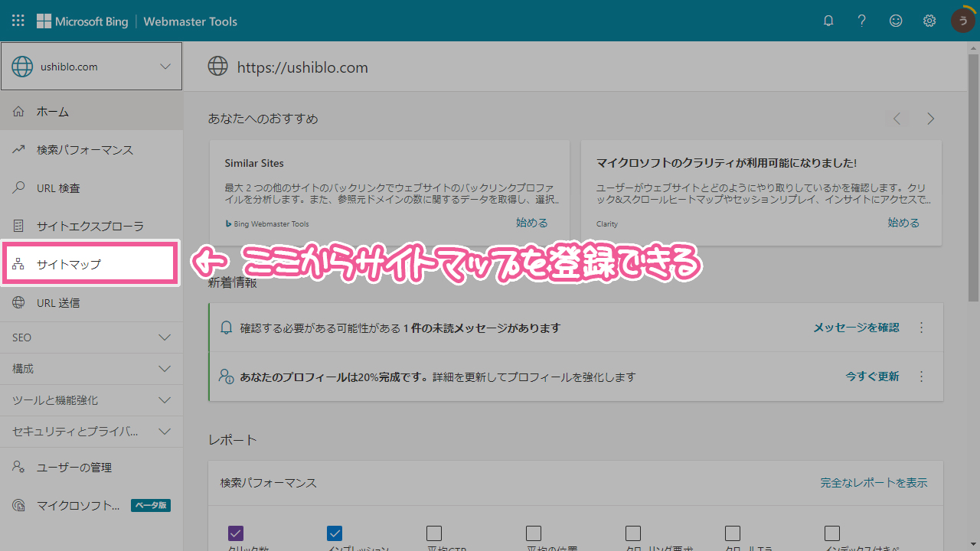Click the 今すぐ更新 link
Viewport: 980px width, 551px height.
tap(872, 377)
